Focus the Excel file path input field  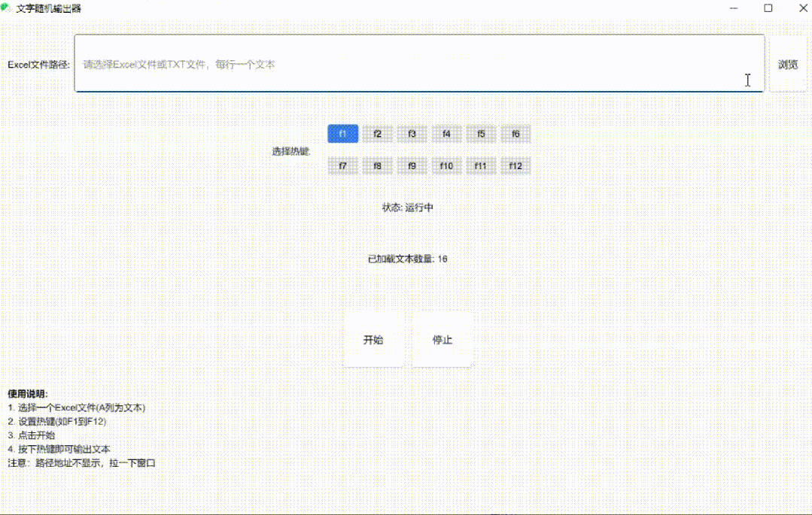click(x=419, y=64)
